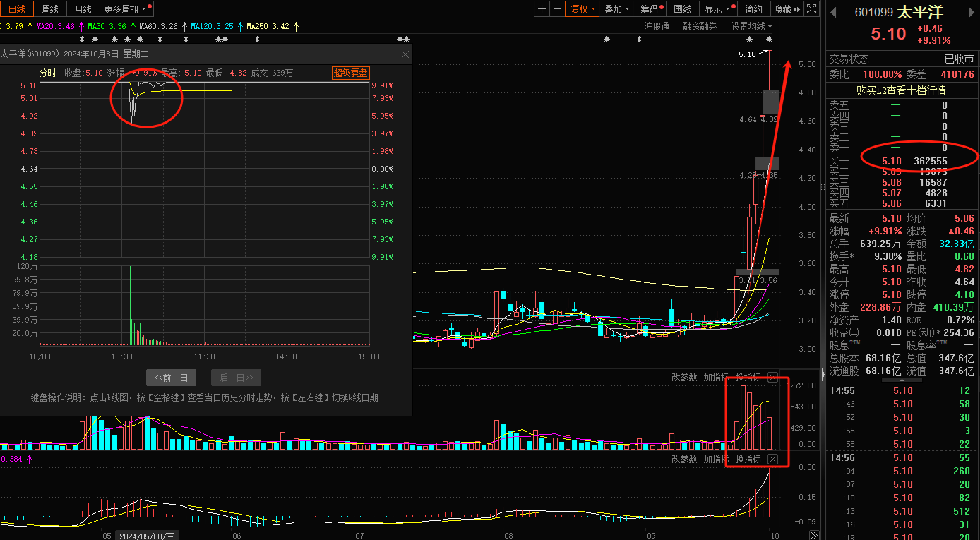
Task: Toggle fullscreen chart mode
Action: click(x=811, y=9)
